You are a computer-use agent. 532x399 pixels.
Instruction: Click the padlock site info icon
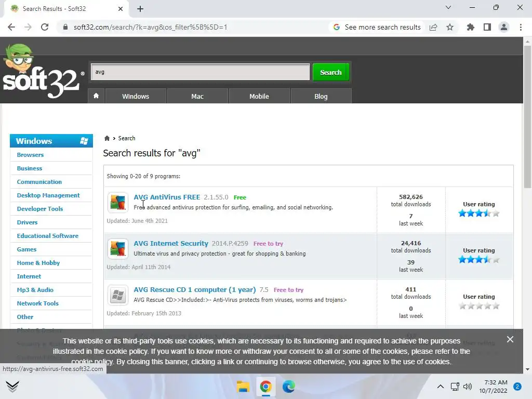point(65,27)
